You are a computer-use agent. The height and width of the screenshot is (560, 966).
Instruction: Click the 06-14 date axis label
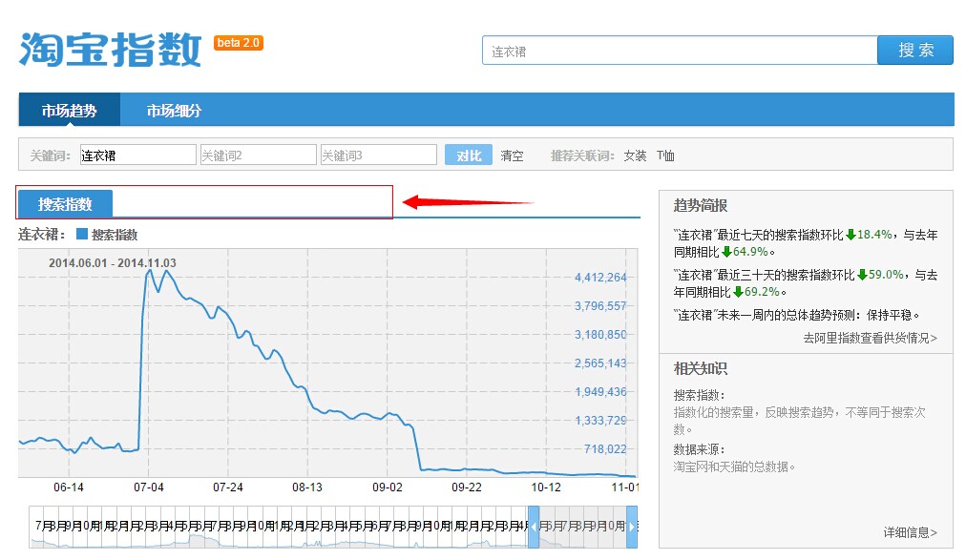click(69, 487)
